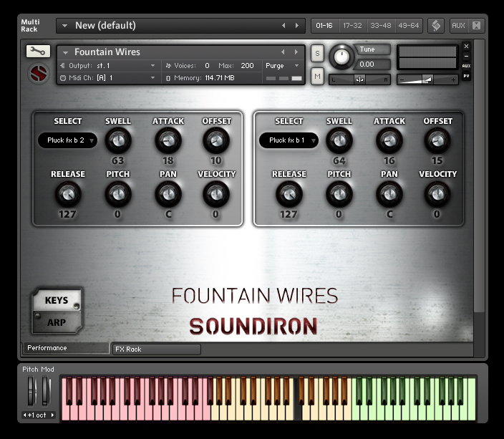Screen dimensions: 504x439
Task: Click the Multi Rack label
Action: coord(30,25)
